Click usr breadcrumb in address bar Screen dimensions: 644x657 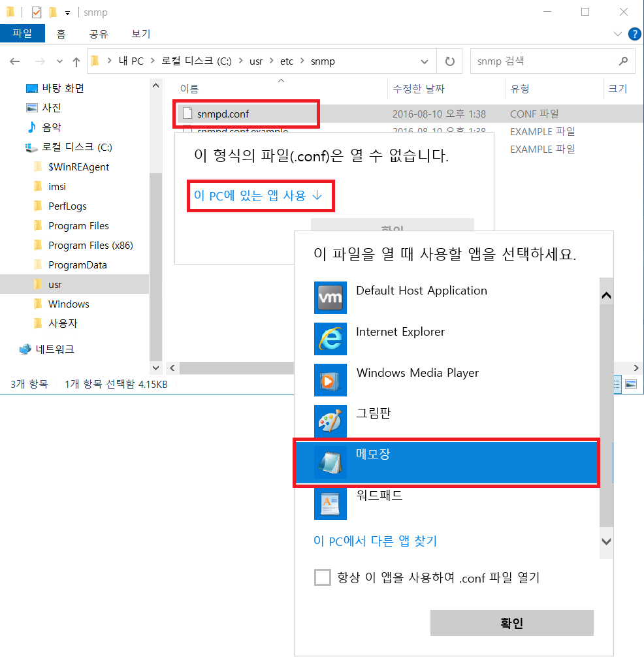tap(256, 61)
